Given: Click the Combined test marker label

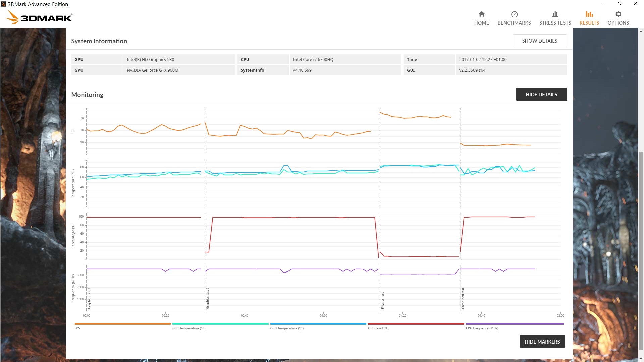Looking at the screenshot, I should [x=463, y=298].
